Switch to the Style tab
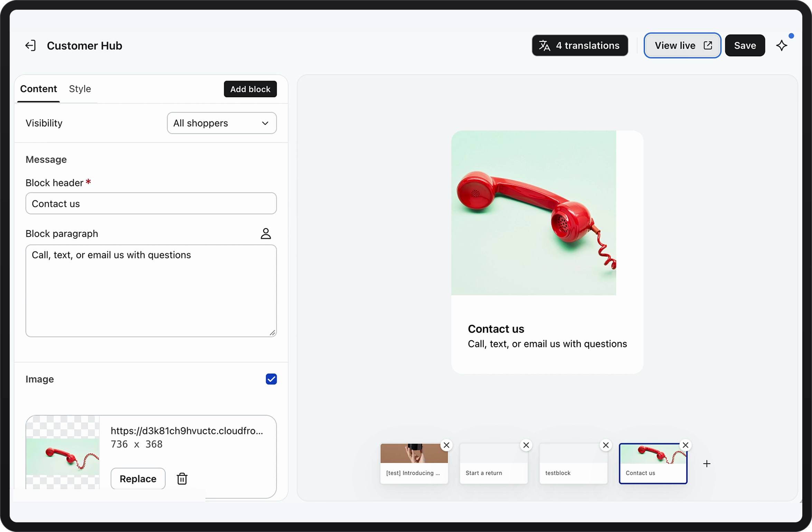The height and width of the screenshot is (532, 812). click(x=80, y=89)
